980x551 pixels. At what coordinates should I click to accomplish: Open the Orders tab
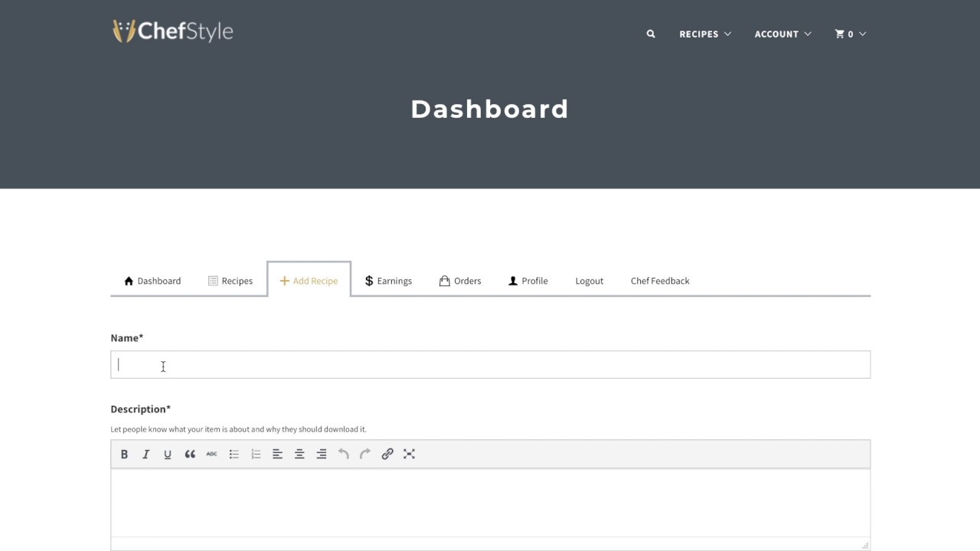pyautogui.click(x=460, y=281)
